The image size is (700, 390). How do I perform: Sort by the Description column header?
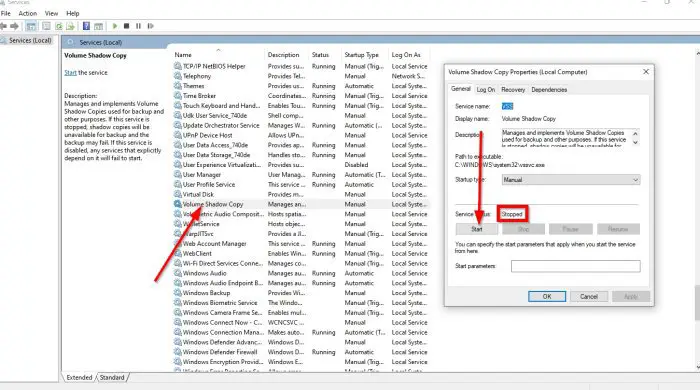[x=287, y=54]
